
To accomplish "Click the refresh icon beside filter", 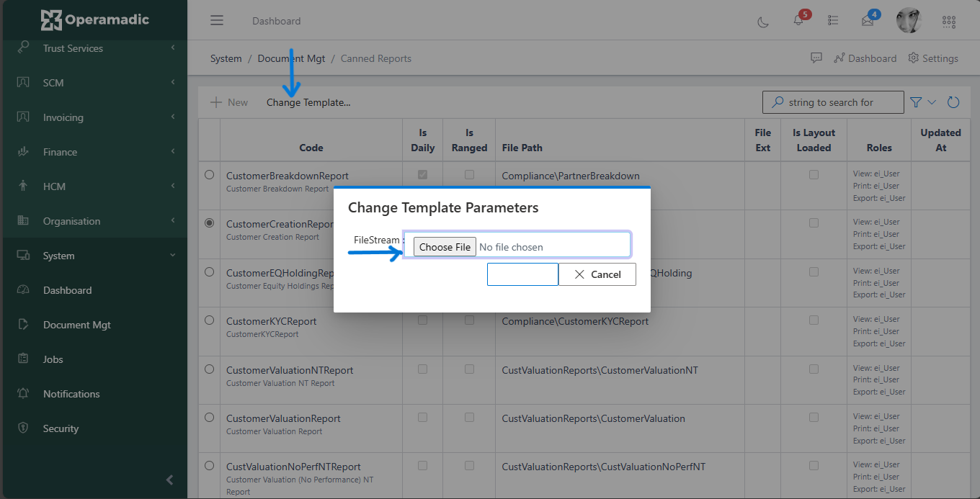I will pyautogui.click(x=953, y=102).
